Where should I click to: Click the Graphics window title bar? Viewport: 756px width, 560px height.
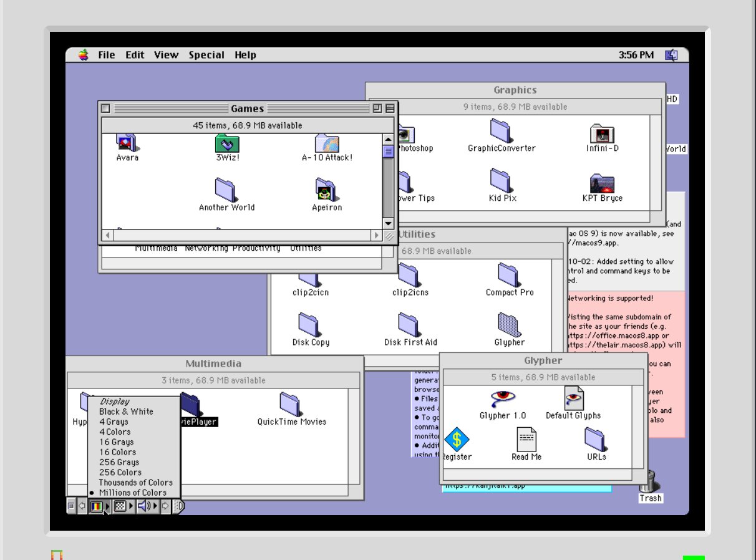coord(515,90)
